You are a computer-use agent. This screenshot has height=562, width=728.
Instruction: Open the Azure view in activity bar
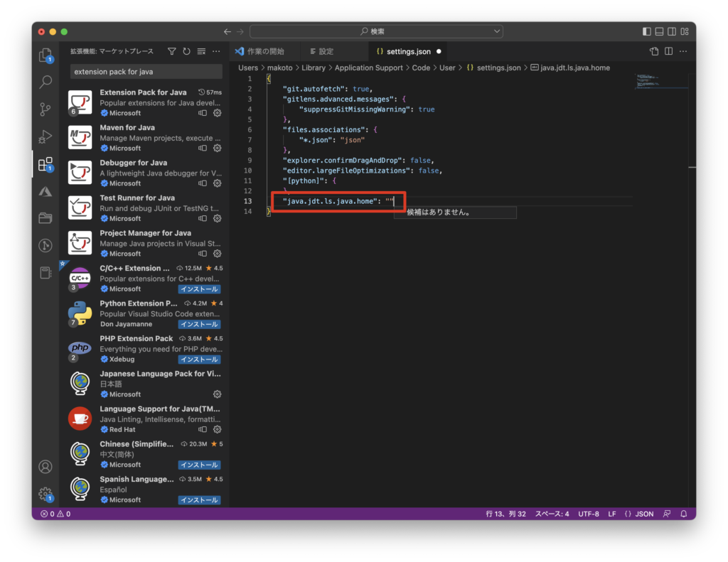pyautogui.click(x=45, y=191)
